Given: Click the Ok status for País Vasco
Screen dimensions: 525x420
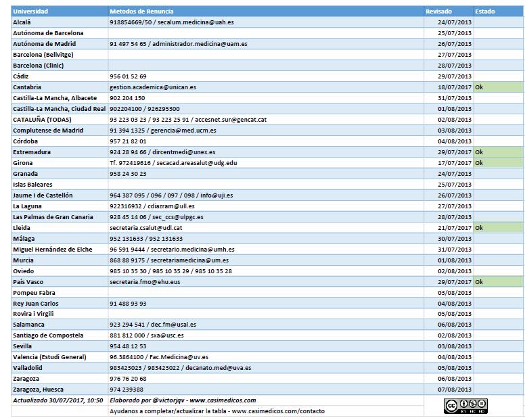Looking at the screenshot, I should click(x=498, y=282).
